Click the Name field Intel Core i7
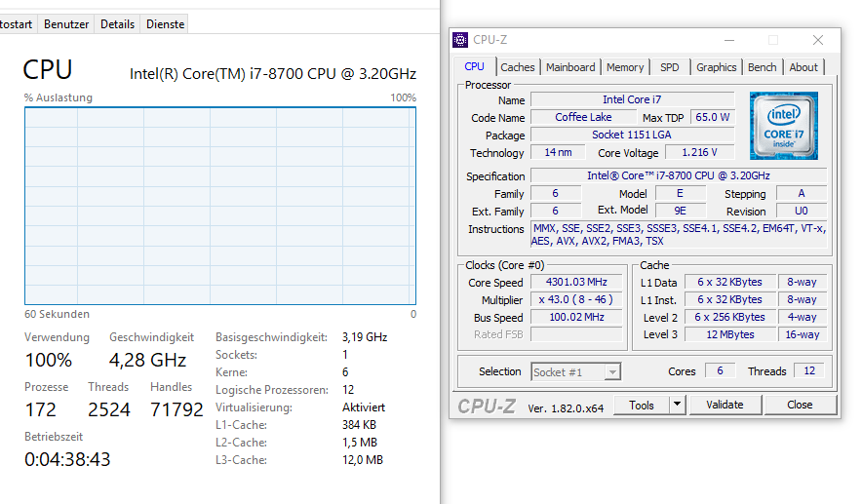The image size is (862, 504). (632, 99)
